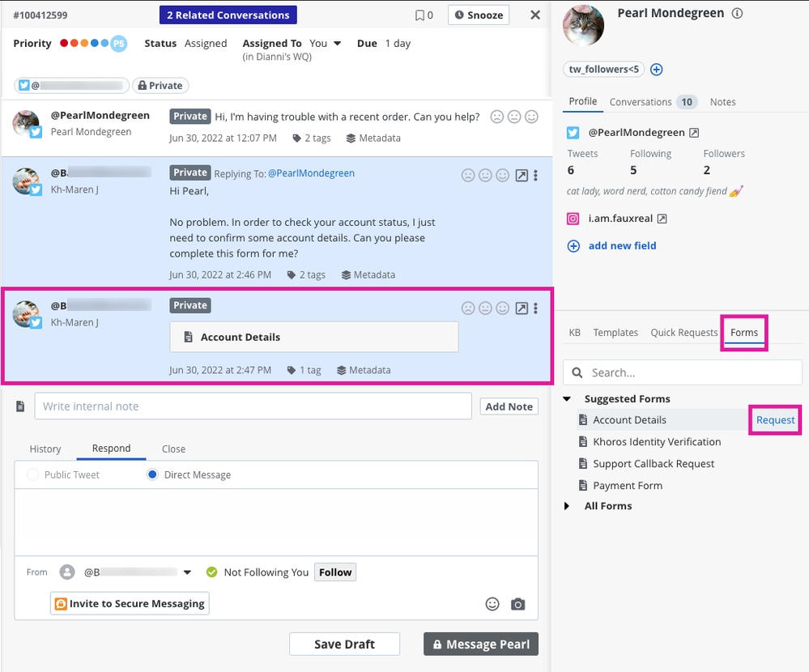Click the add new field link
This screenshot has height=672, width=809.
622,245
